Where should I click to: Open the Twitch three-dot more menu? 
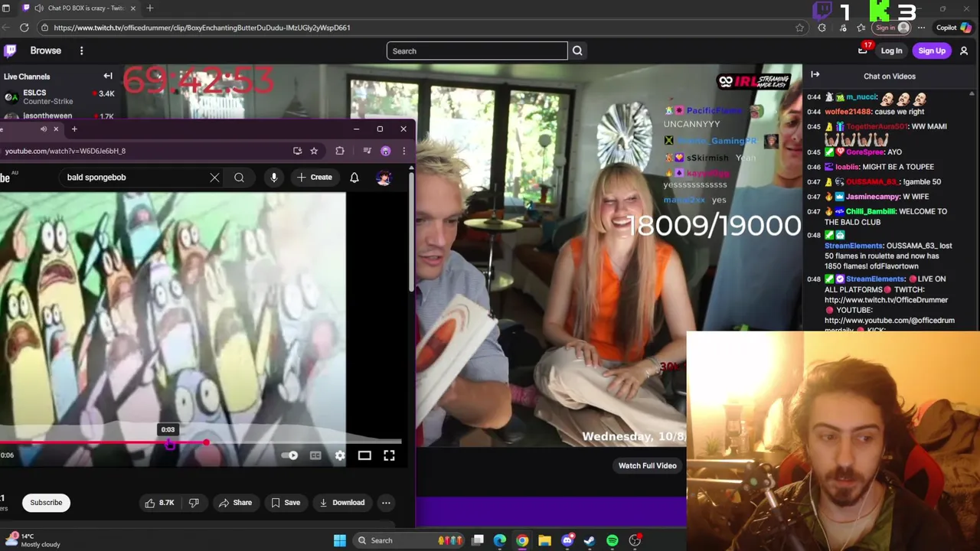pyautogui.click(x=81, y=51)
